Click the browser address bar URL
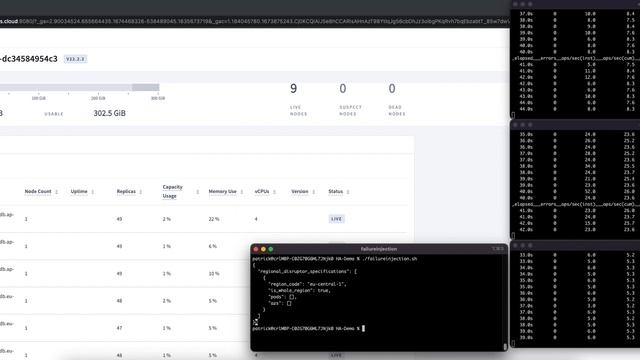 click(255, 21)
